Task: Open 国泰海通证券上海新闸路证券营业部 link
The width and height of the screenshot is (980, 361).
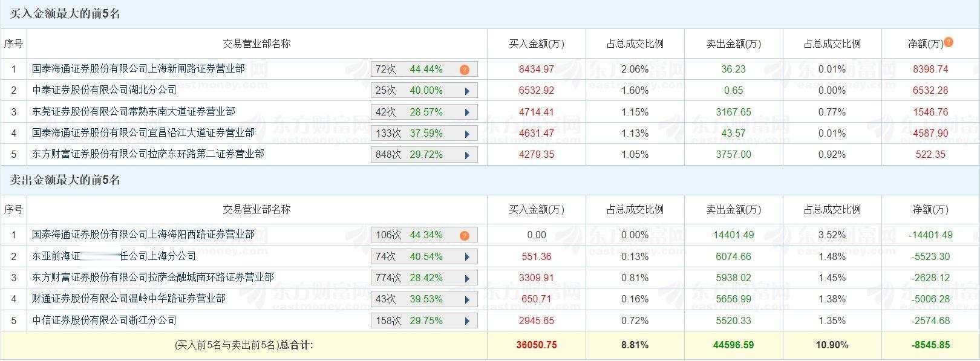Action: point(139,69)
